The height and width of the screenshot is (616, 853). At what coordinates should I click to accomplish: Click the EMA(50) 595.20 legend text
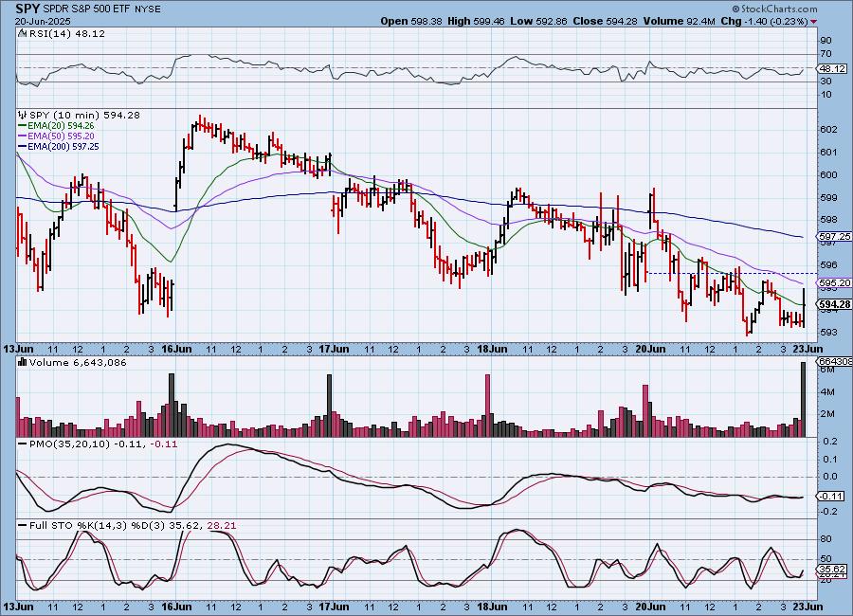click(x=61, y=136)
